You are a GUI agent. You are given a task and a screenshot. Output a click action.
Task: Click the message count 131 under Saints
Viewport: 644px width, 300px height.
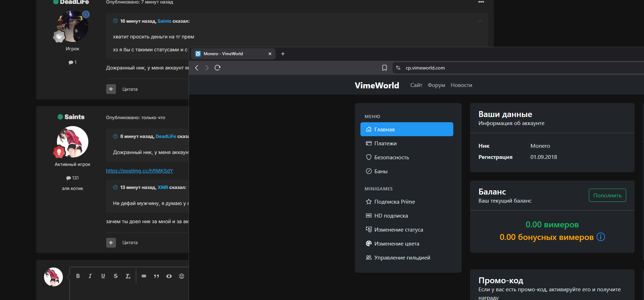pyautogui.click(x=73, y=178)
